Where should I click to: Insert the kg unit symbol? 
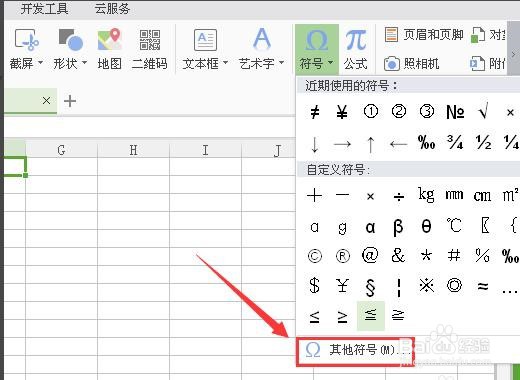(426, 195)
